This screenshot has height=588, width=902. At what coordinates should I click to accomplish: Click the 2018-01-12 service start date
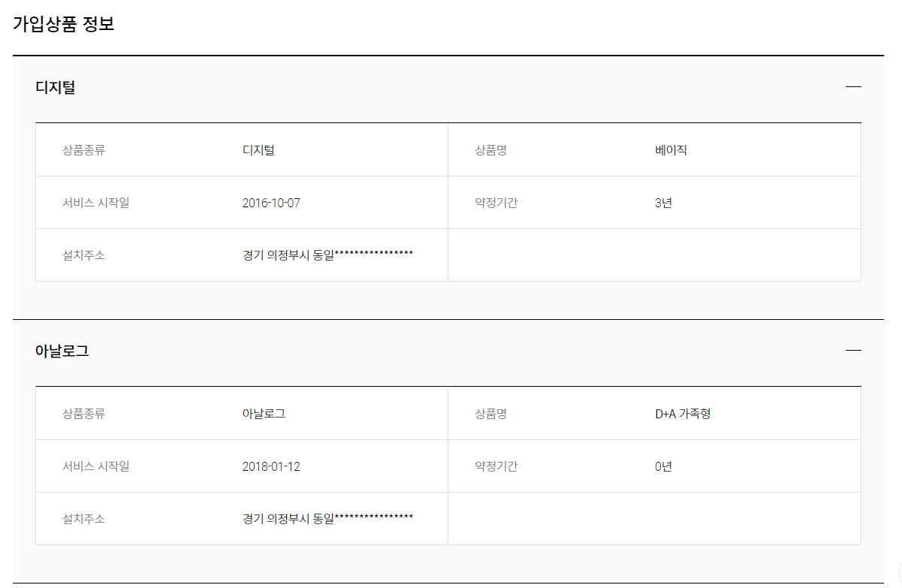(271, 466)
